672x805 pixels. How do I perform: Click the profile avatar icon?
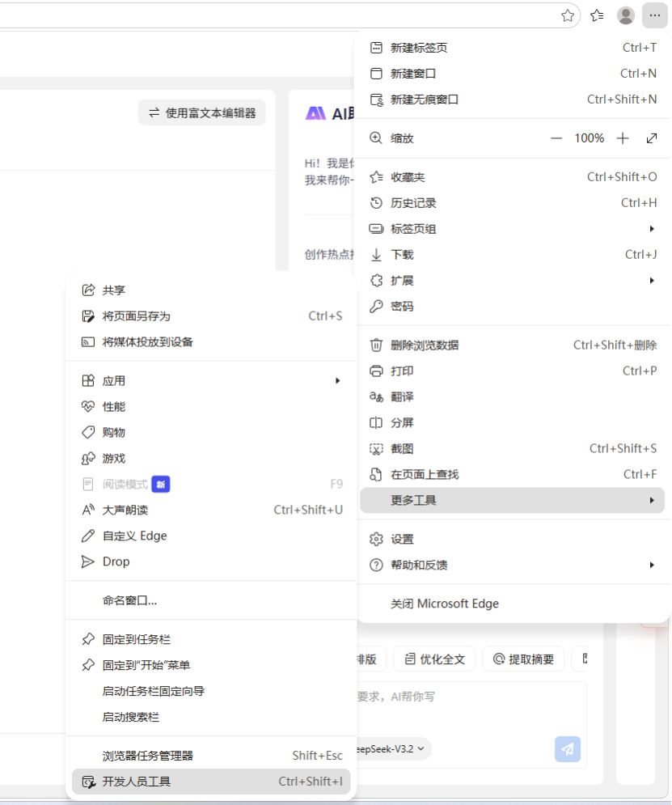click(x=626, y=15)
